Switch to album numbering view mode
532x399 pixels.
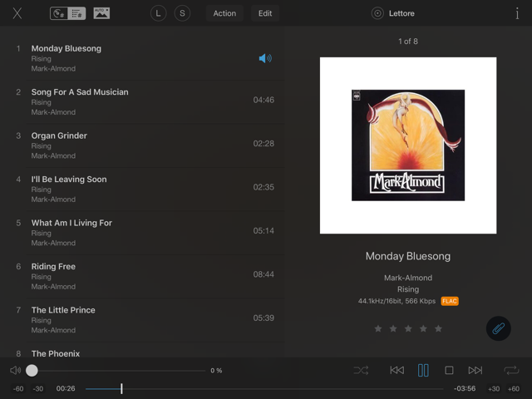(x=59, y=13)
